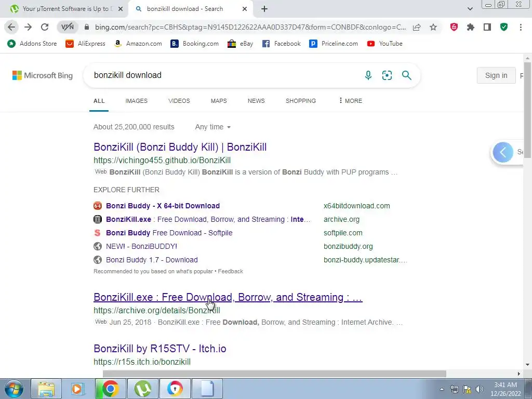Click the horizontal page scrollbar

click(274, 374)
